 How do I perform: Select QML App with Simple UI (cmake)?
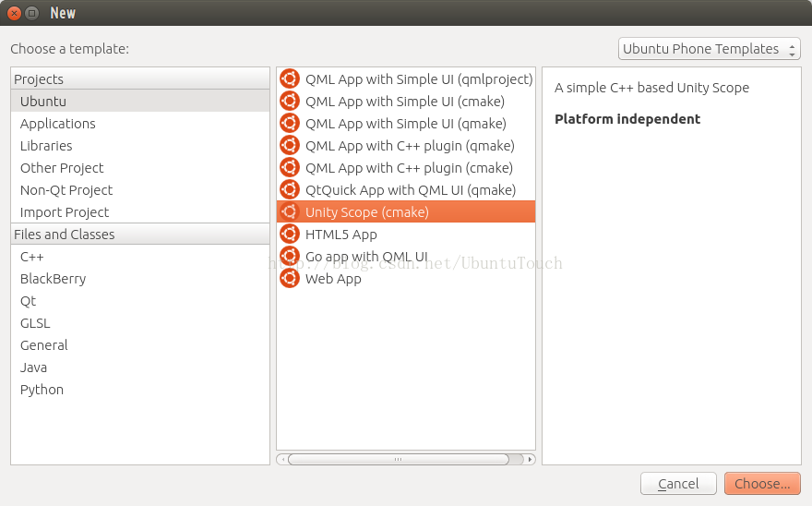click(406, 101)
